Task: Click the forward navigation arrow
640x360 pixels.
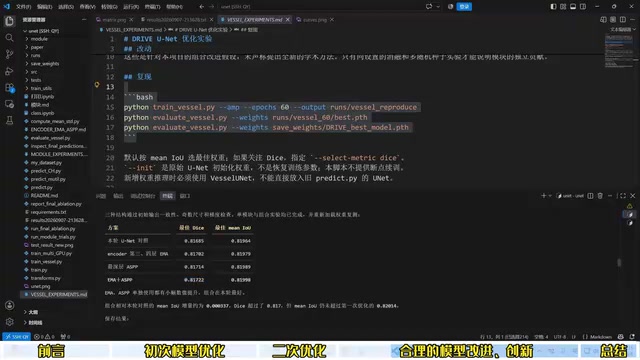Action: coord(211,7)
